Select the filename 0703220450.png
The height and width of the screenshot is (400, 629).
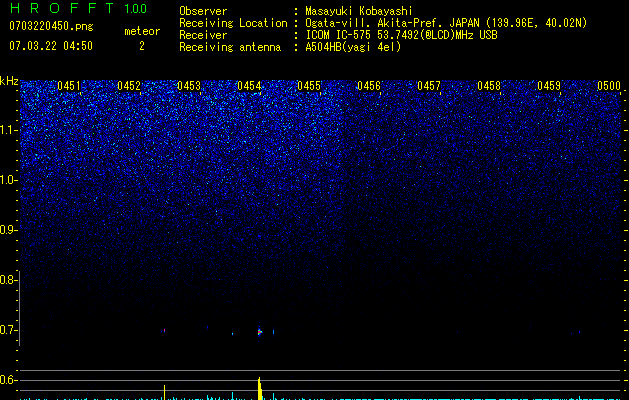[51, 26]
